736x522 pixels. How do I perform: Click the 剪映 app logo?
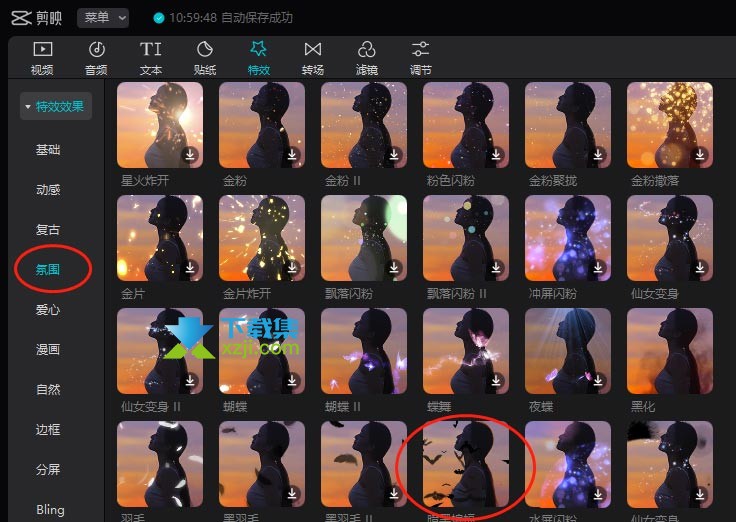point(36,18)
